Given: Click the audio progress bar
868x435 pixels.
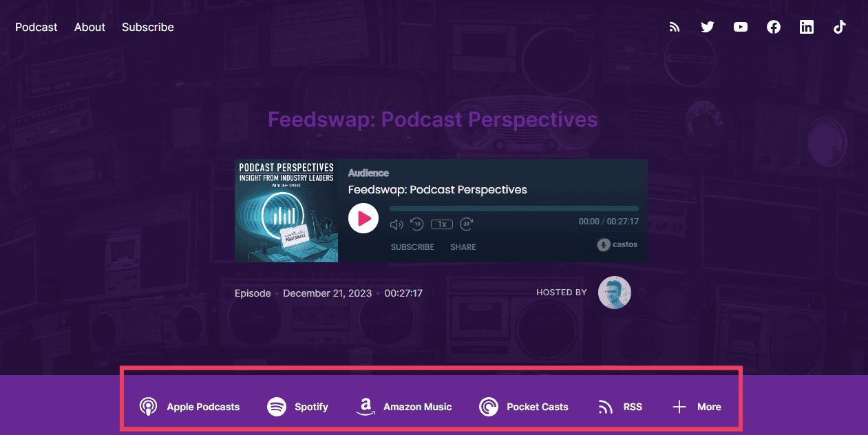Looking at the screenshot, I should click(514, 209).
